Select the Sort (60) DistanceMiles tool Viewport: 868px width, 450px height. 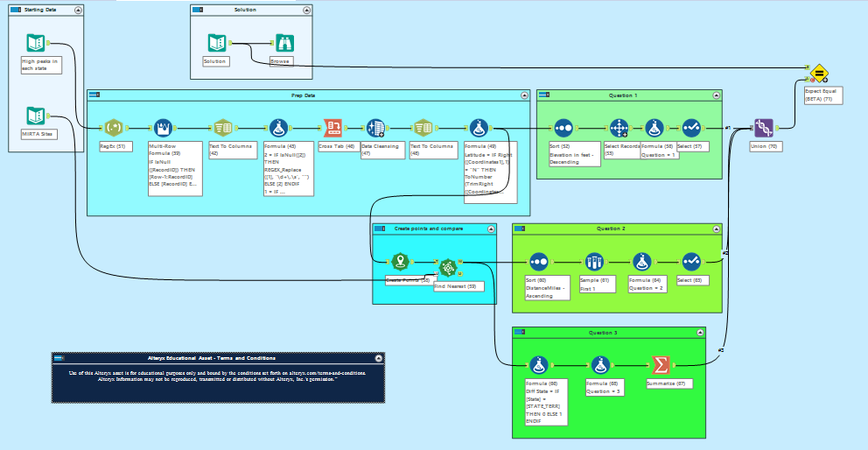click(x=539, y=262)
